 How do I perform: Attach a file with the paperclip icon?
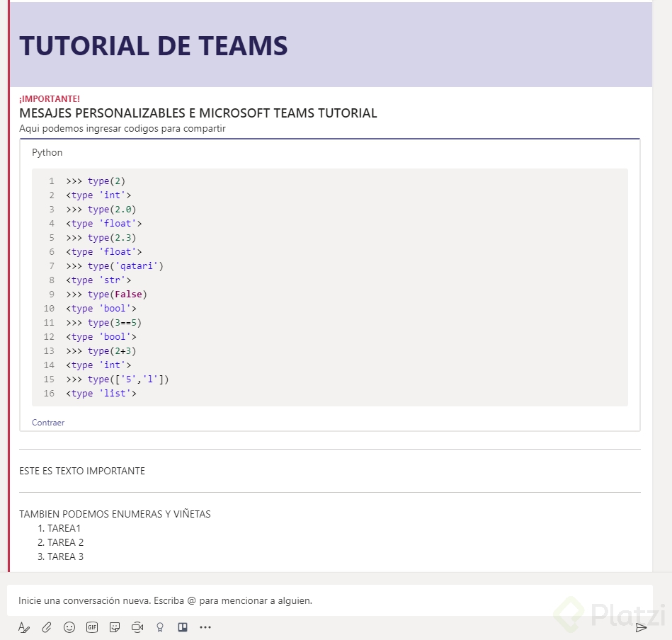coord(47,627)
